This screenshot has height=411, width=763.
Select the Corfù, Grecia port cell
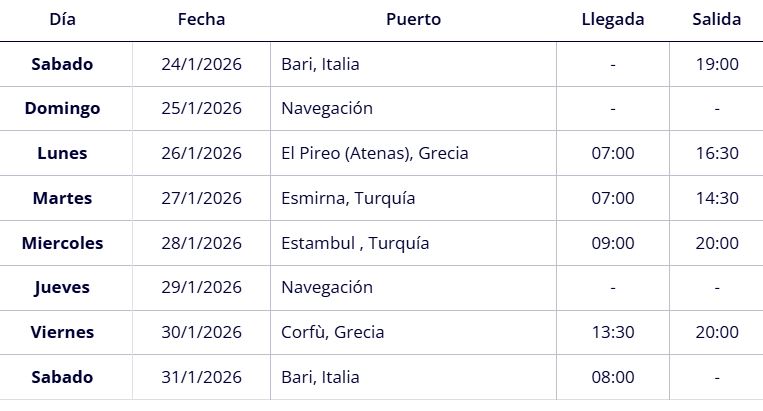click(333, 332)
